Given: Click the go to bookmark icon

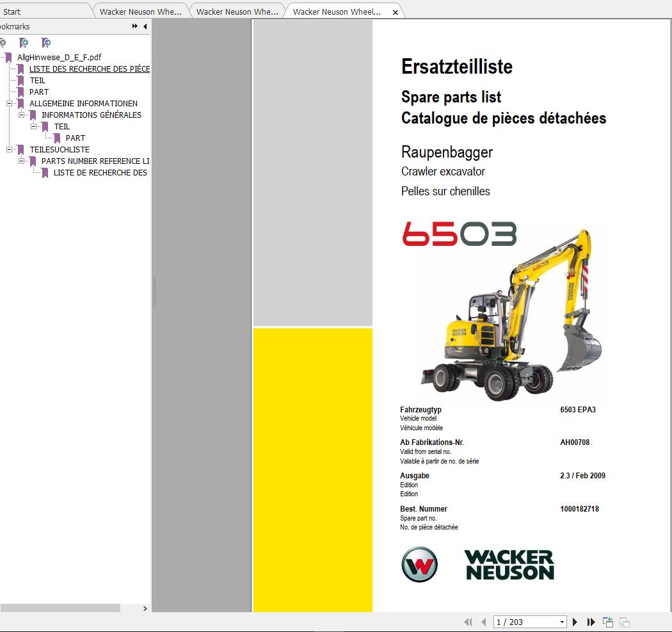Looking at the screenshot, I should click(45, 42).
